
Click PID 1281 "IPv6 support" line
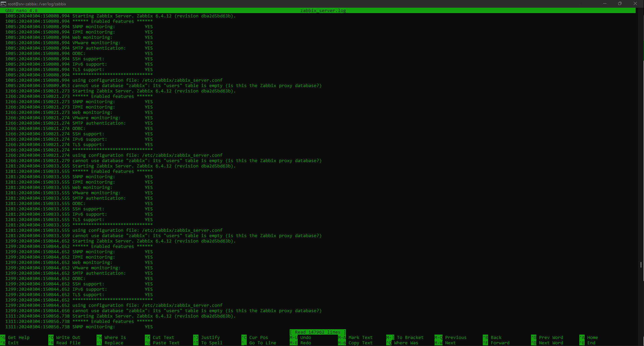pos(79,214)
